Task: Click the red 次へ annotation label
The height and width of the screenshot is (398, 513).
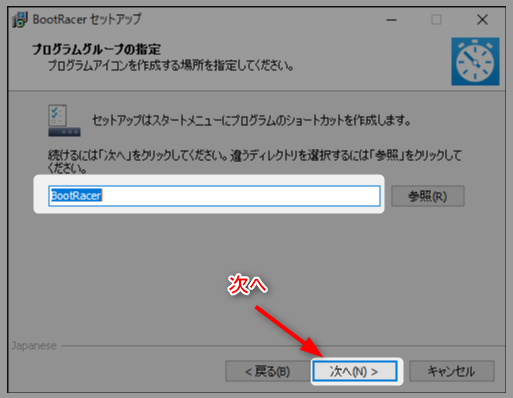Action: point(248,285)
